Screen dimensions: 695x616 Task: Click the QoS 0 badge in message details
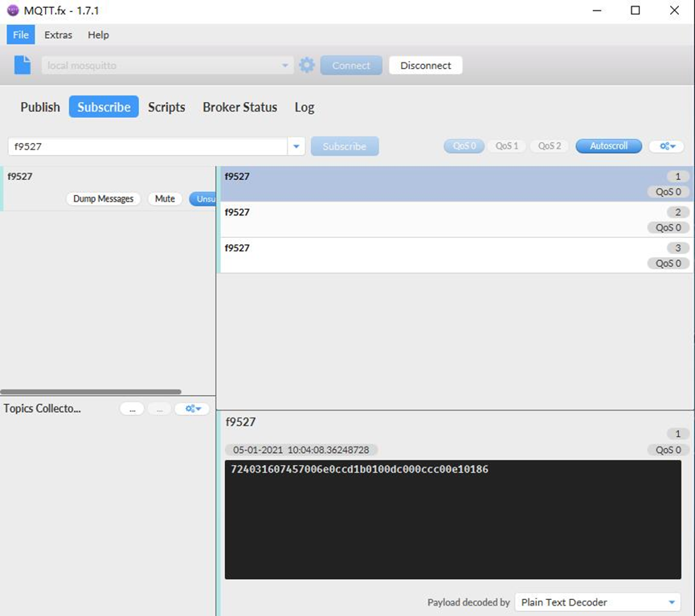coord(668,450)
